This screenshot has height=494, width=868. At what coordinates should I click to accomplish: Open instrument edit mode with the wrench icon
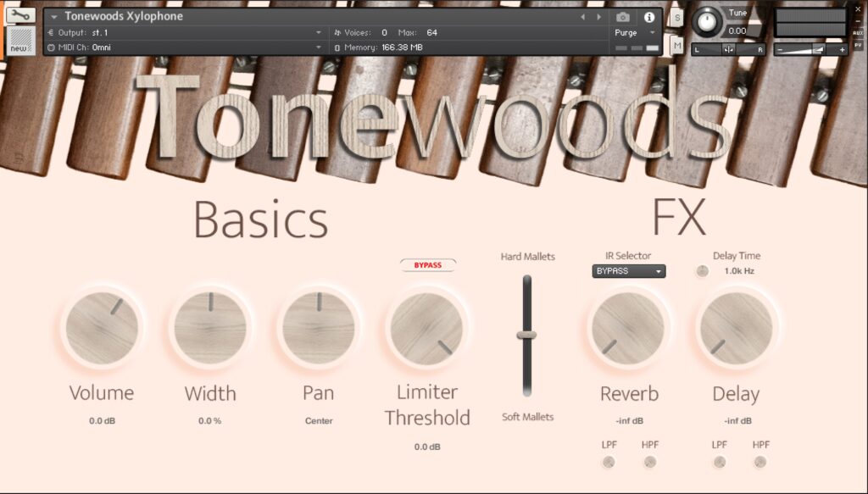click(x=21, y=15)
